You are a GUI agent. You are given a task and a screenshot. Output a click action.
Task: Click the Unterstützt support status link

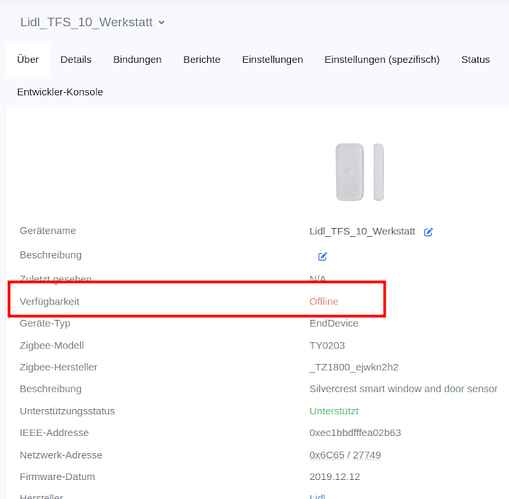(x=334, y=411)
